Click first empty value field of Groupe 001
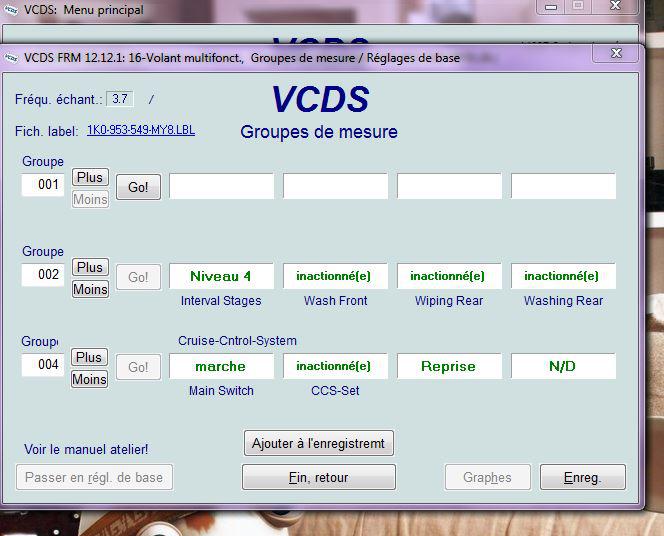 pyautogui.click(x=221, y=186)
